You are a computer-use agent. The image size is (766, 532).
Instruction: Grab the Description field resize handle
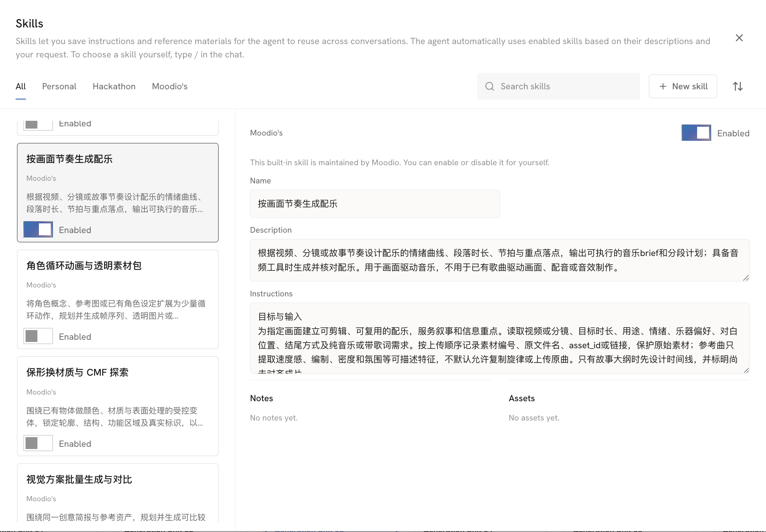746,278
